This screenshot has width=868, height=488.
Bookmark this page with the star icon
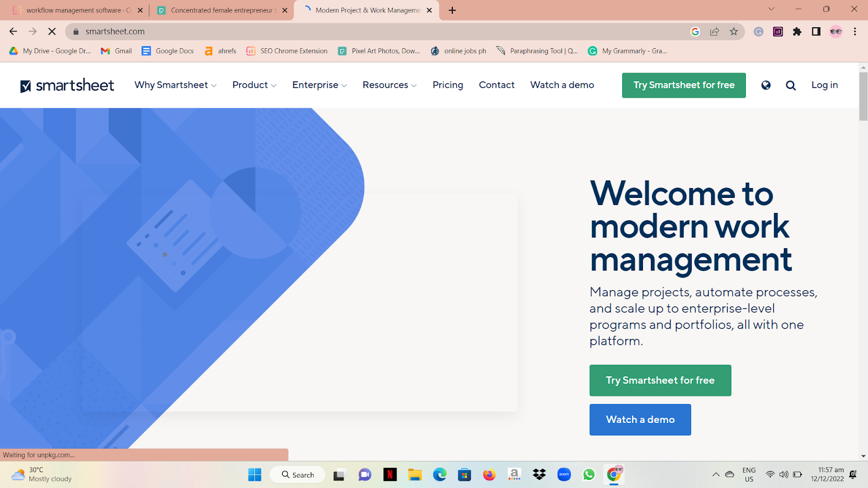click(734, 31)
